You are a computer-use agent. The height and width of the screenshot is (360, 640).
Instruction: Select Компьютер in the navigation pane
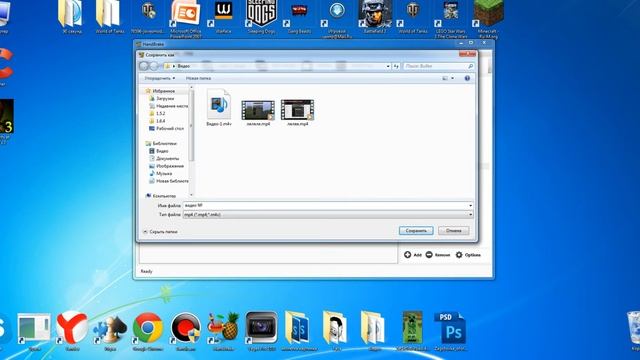[161, 196]
